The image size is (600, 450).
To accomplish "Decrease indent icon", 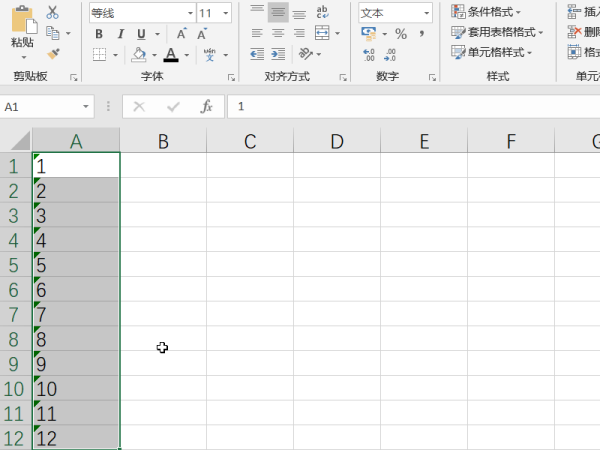I will 257,54.
